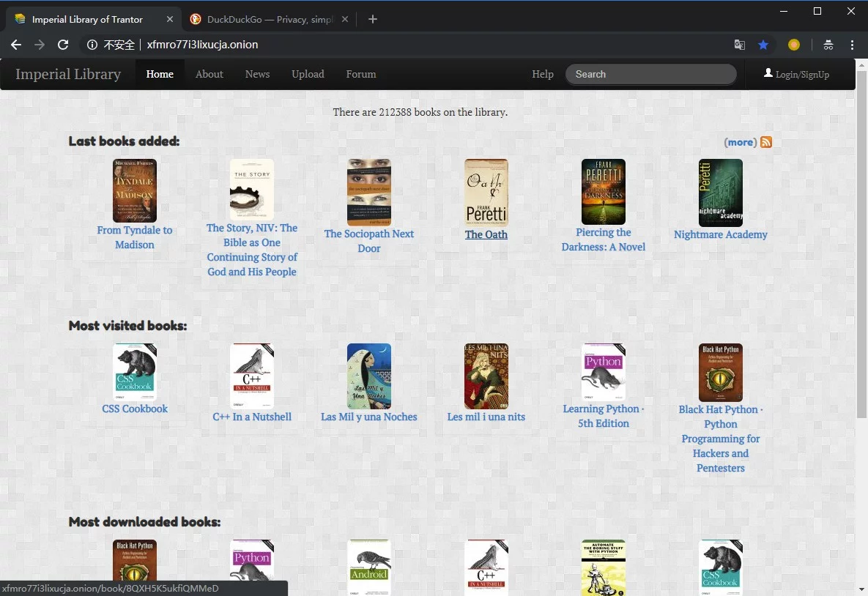Toggle the bookmark star icon

(x=763, y=45)
